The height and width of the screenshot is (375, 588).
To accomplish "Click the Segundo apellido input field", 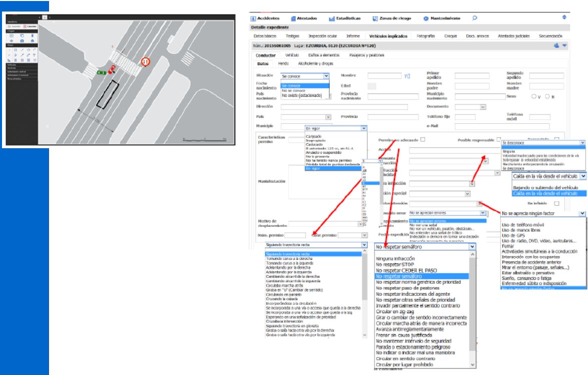I will [x=547, y=76].
